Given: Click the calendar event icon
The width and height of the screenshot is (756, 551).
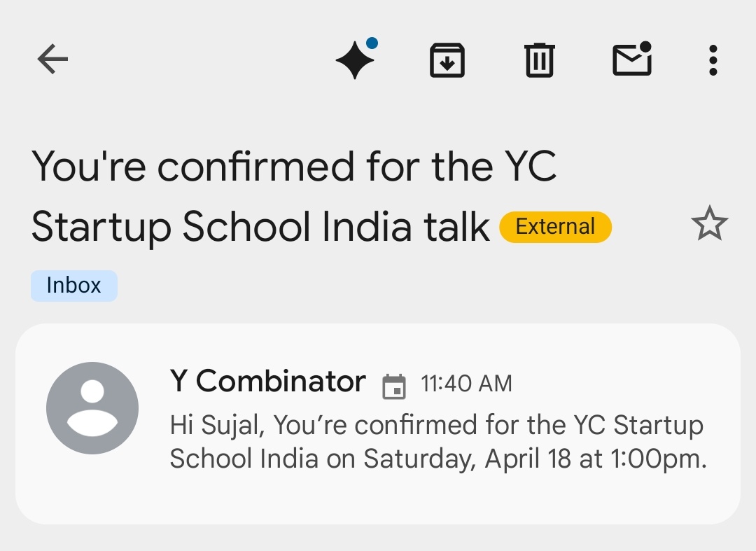Looking at the screenshot, I should pyautogui.click(x=394, y=386).
